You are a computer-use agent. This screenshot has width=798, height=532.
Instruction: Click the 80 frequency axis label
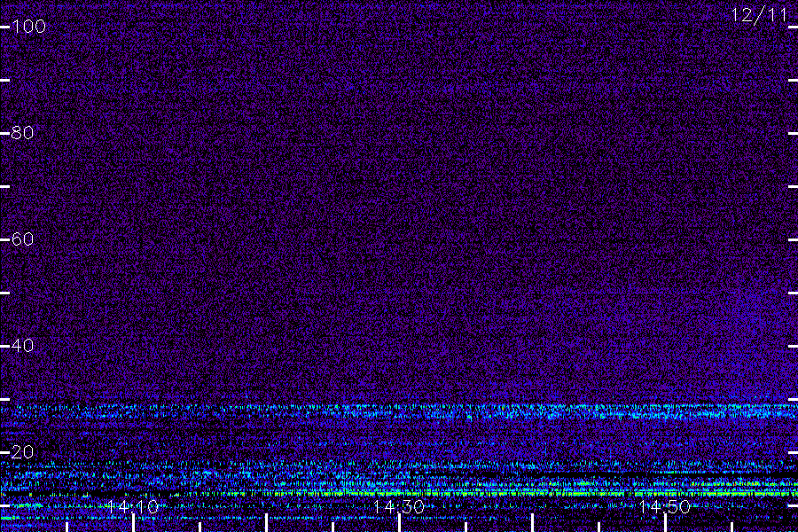22,133
